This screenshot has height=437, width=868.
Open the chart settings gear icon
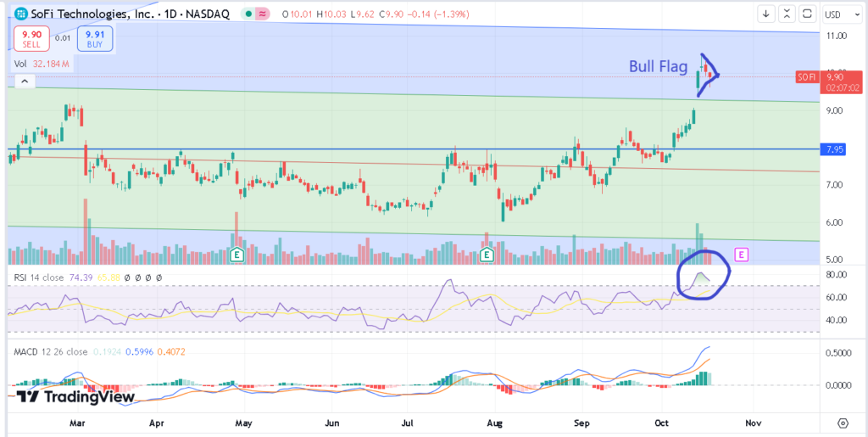pyautogui.click(x=843, y=423)
